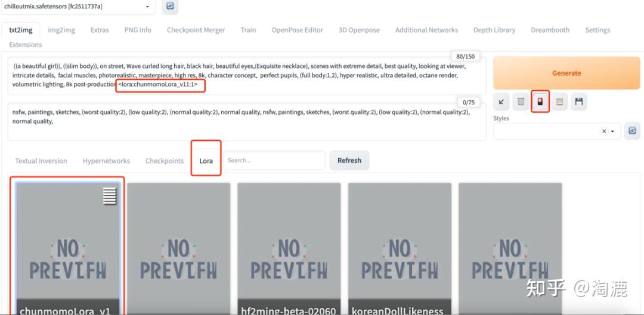
Task: Open the Checkpoint Merger tab
Action: (196, 30)
